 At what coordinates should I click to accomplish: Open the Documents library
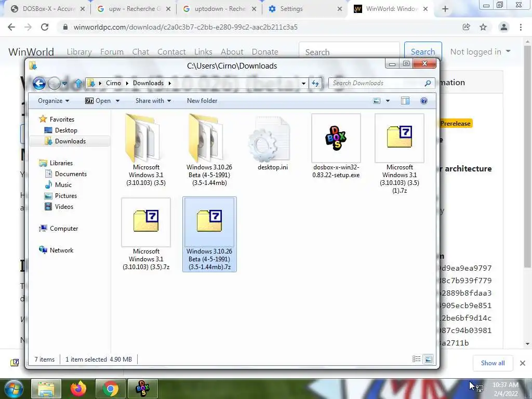tap(71, 174)
